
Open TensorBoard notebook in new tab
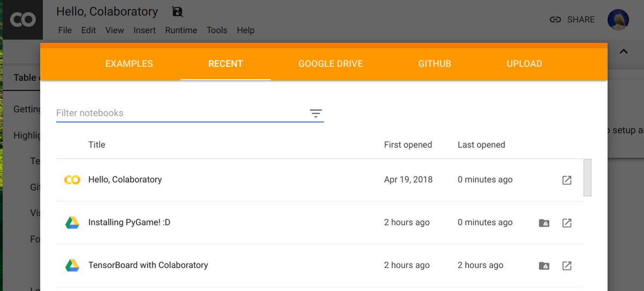click(567, 266)
